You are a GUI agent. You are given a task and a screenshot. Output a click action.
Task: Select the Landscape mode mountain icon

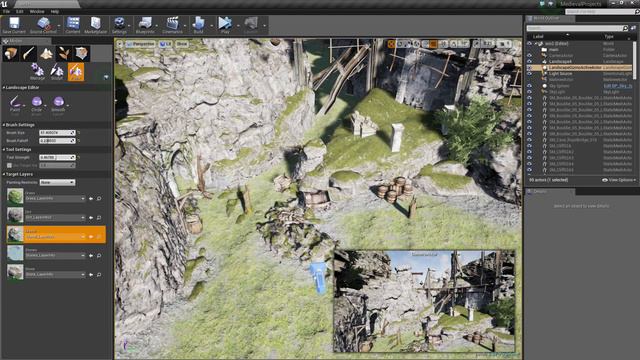[46, 53]
